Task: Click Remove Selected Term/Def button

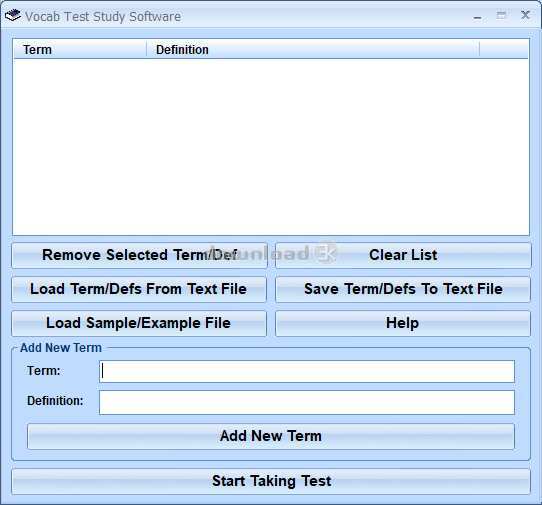Action: [139, 255]
